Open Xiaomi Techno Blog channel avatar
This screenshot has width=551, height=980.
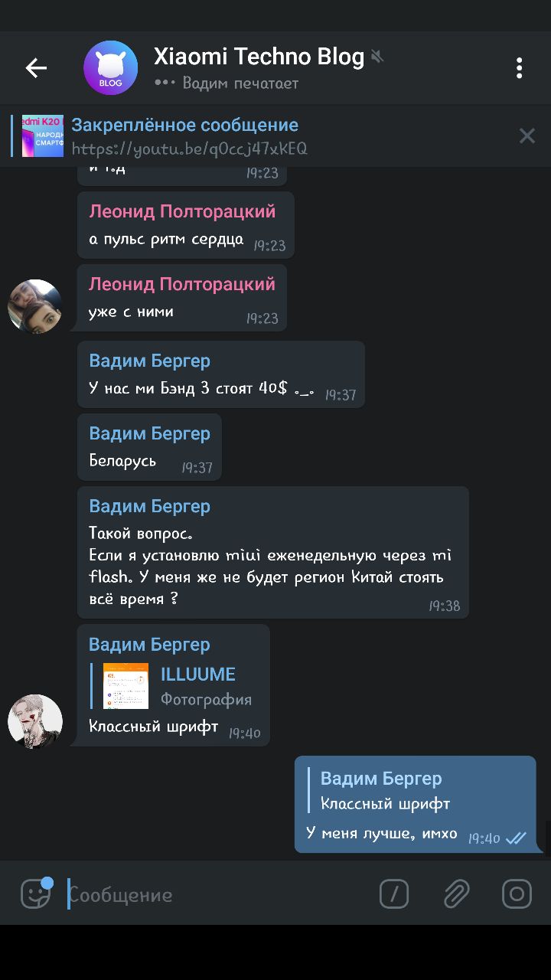(x=110, y=68)
